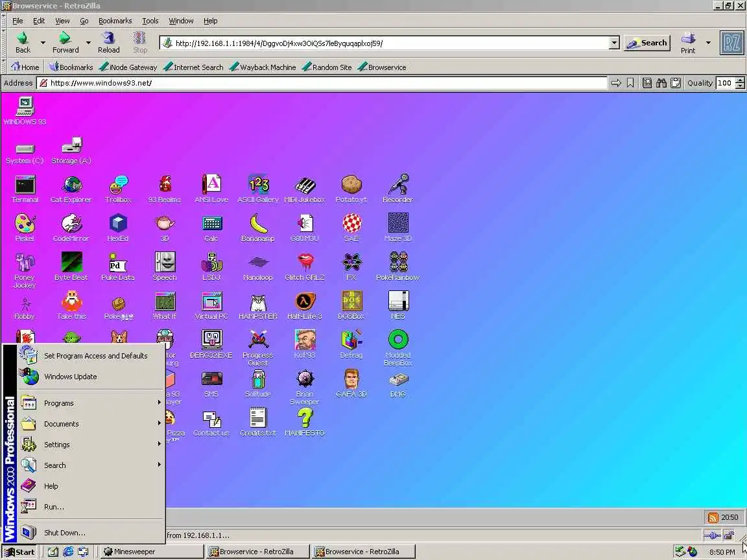Choose Shut Down... in Start menu
The image size is (747, 560).
tap(91, 532)
